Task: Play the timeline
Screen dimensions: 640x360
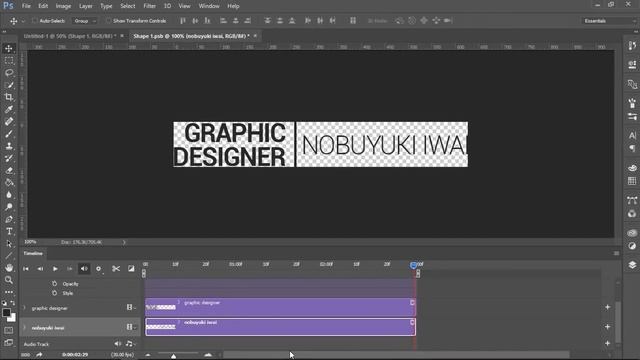Action: point(55,269)
